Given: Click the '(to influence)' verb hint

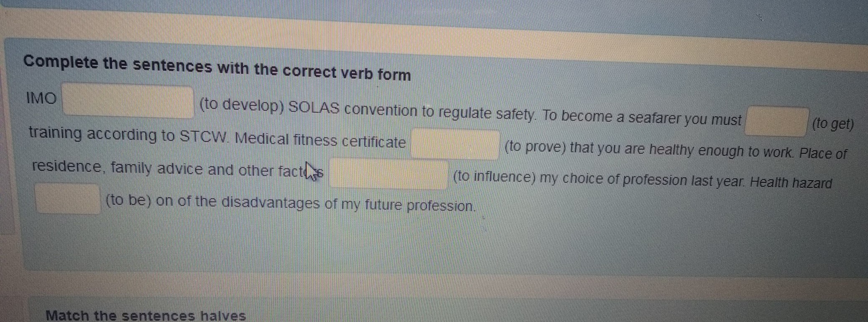Looking at the screenshot, I should pyautogui.click(x=494, y=178).
